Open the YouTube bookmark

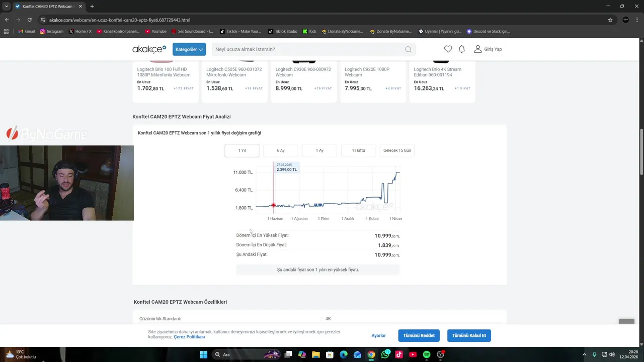click(x=155, y=31)
